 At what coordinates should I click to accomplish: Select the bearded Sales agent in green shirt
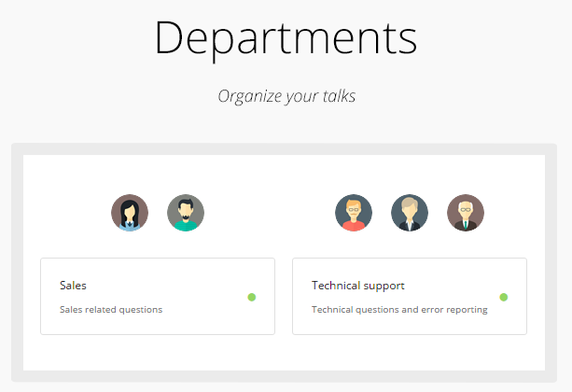(186, 213)
